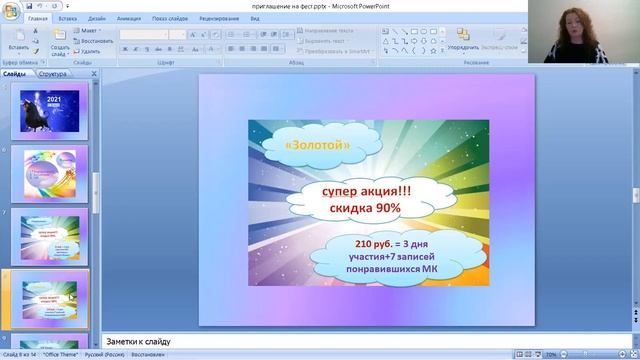Click the Удалить slide button
Image resolution: width=640 pixels, height=360 pixels.
click(87, 52)
